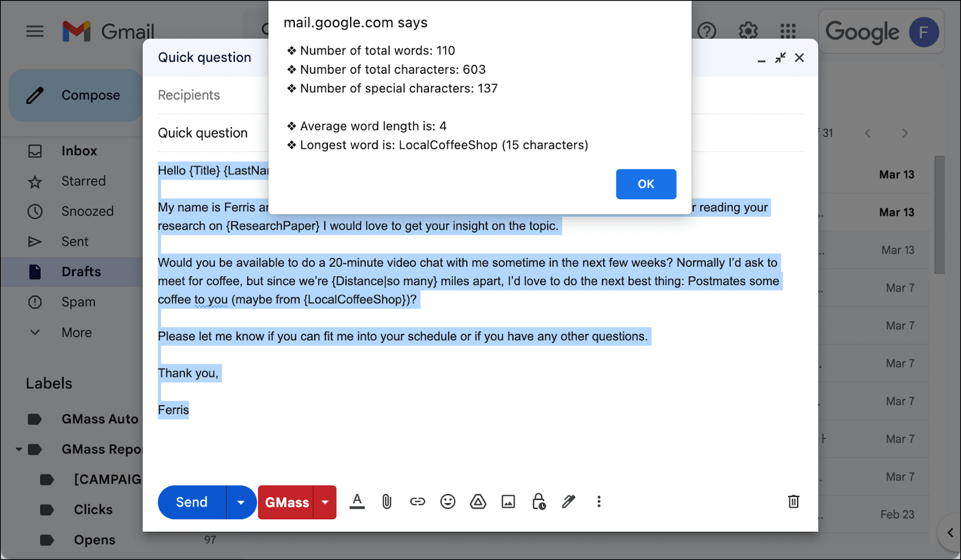The width and height of the screenshot is (961, 560).
Task: Open the Gmail main menu hamburger
Action: tap(35, 31)
